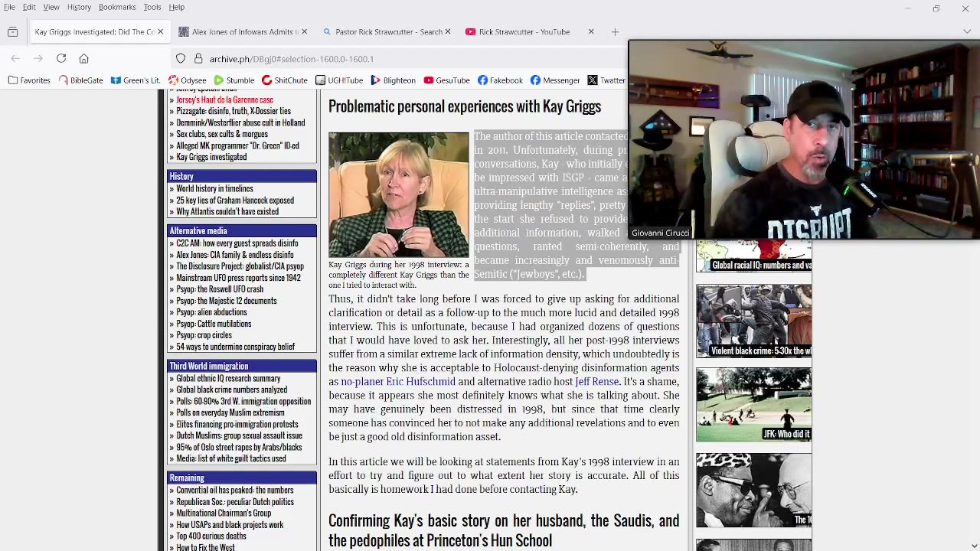
Task: Open the Favorites bookmarks folder
Action: (x=29, y=80)
